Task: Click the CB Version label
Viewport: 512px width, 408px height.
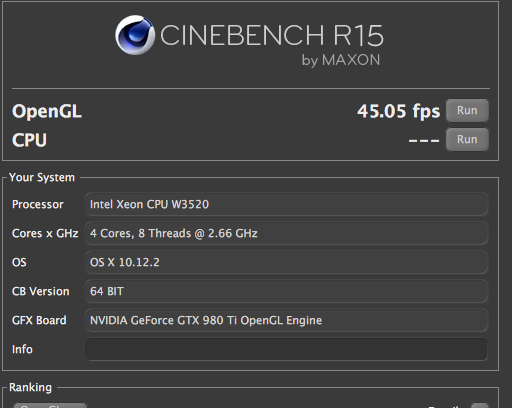Action: (41, 291)
